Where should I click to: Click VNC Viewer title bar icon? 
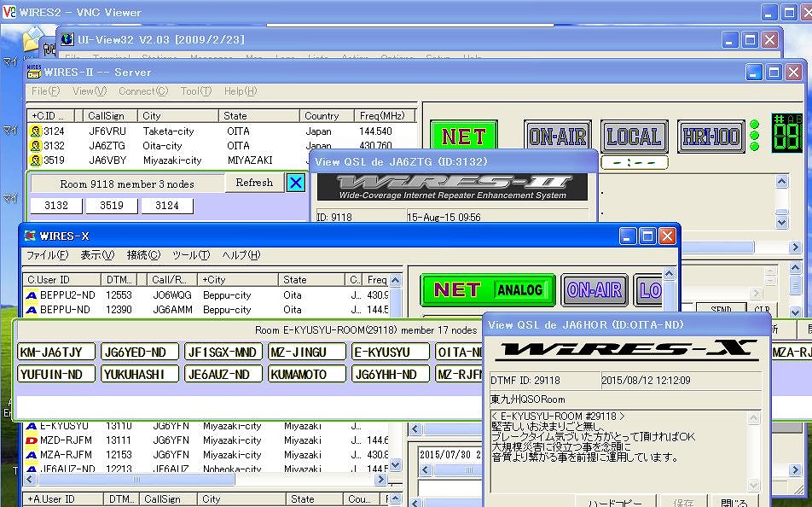pyautogui.click(x=9, y=11)
